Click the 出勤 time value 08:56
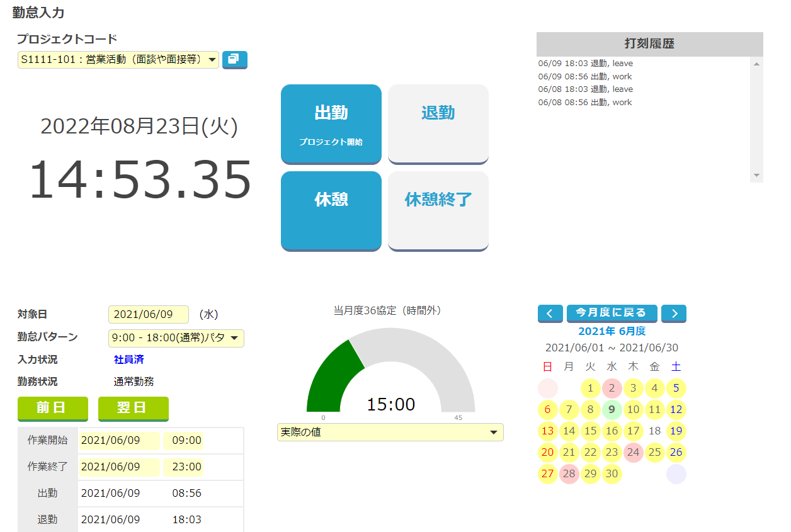The image size is (791, 532). click(187, 493)
